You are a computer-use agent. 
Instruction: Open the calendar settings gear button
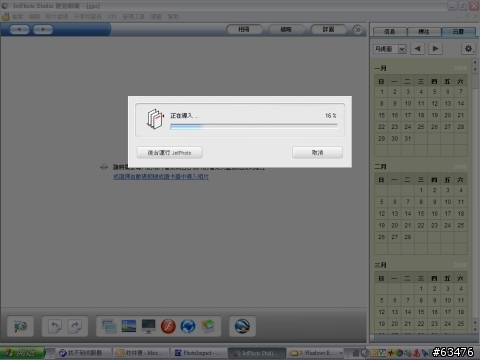tap(468, 49)
